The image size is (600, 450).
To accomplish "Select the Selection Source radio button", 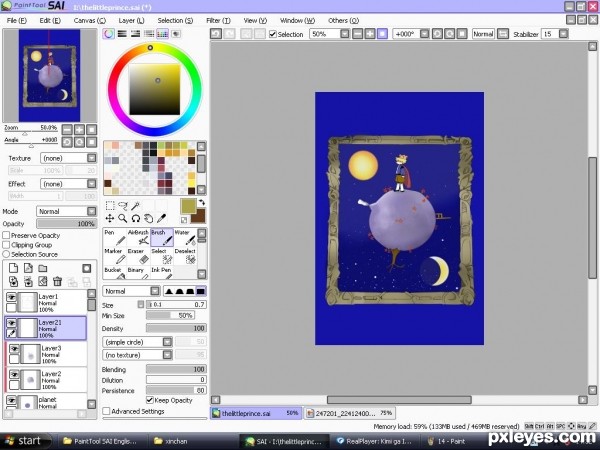I will (6, 254).
